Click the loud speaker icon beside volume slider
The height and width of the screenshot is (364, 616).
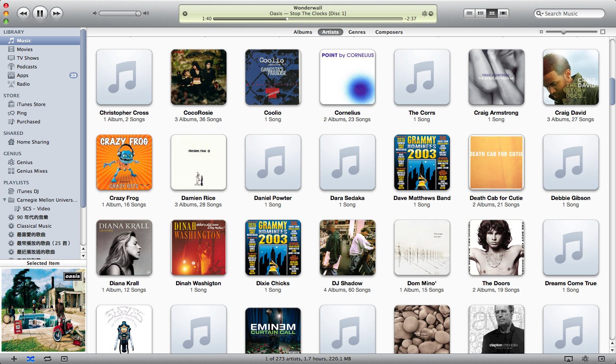tap(146, 13)
